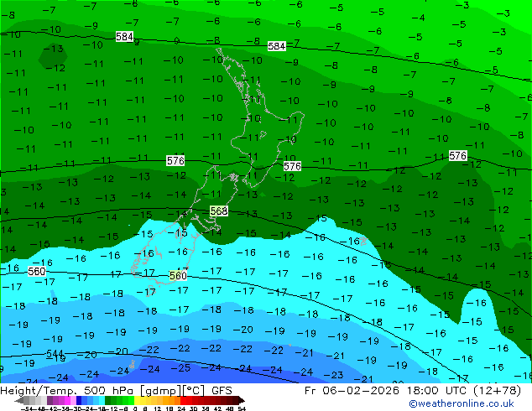Click the '[°C]' unit label
The image size is (532, 411).
point(192,391)
